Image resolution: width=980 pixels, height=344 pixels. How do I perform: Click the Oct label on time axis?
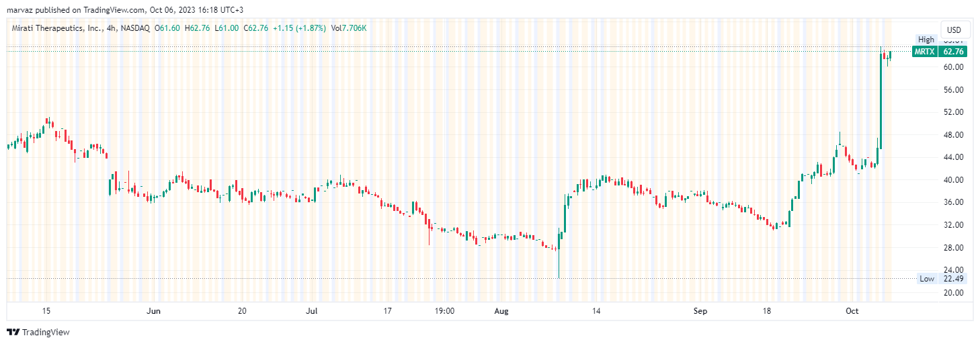coord(852,311)
